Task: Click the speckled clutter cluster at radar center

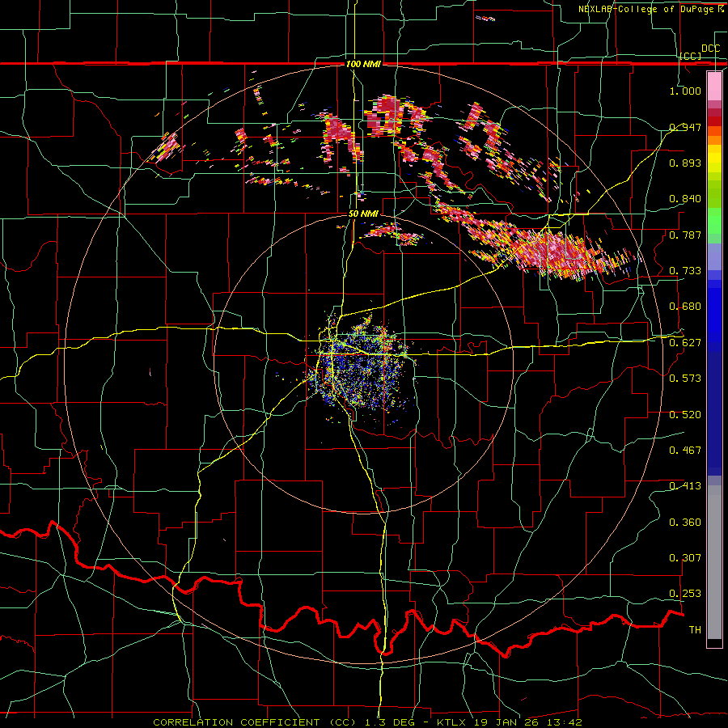Action: coord(362,366)
